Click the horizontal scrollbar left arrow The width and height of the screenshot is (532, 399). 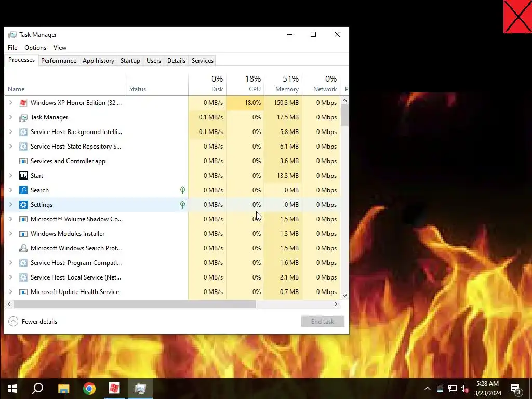tap(9, 304)
